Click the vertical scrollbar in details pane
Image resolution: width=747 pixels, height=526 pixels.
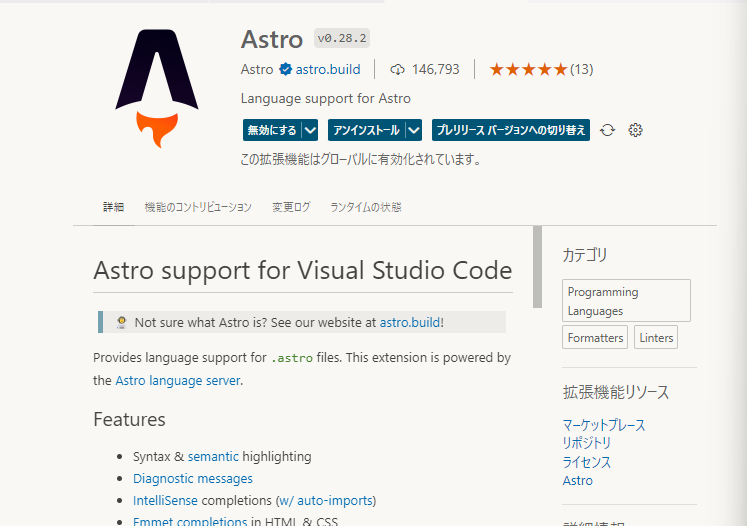(x=537, y=266)
